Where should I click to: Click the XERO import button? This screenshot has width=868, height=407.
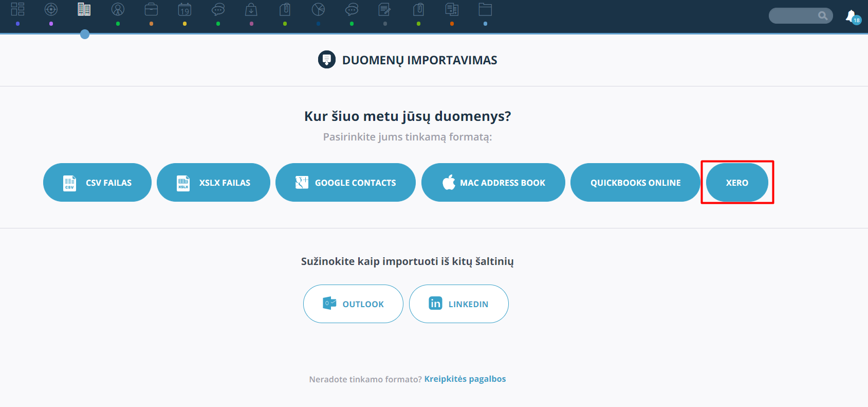coord(737,183)
